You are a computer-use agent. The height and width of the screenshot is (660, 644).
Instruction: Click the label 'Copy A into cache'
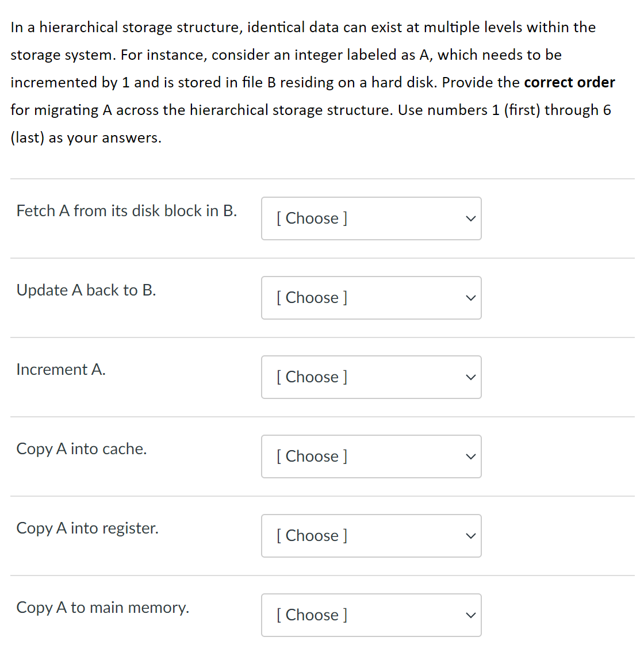click(x=81, y=449)
